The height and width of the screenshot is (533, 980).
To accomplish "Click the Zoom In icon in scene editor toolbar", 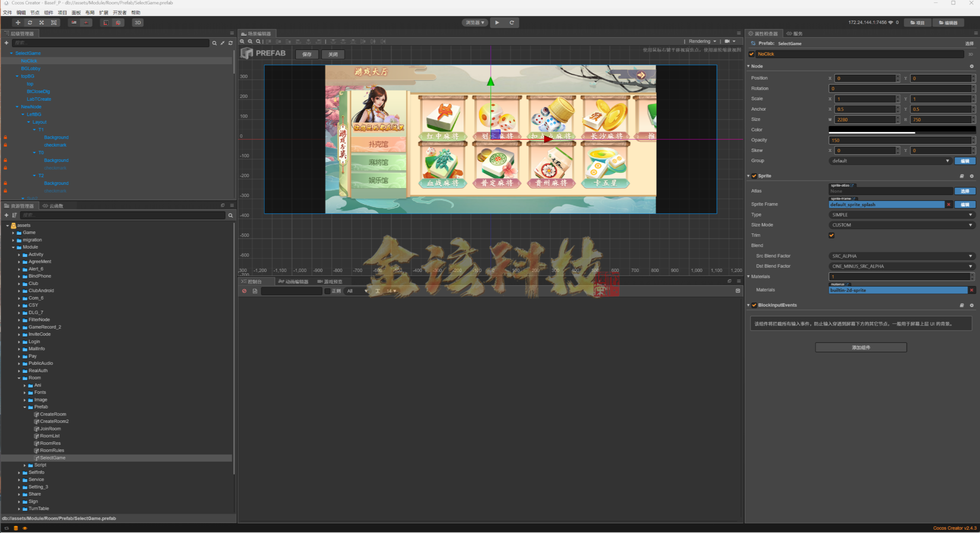I will click(242, 42).
